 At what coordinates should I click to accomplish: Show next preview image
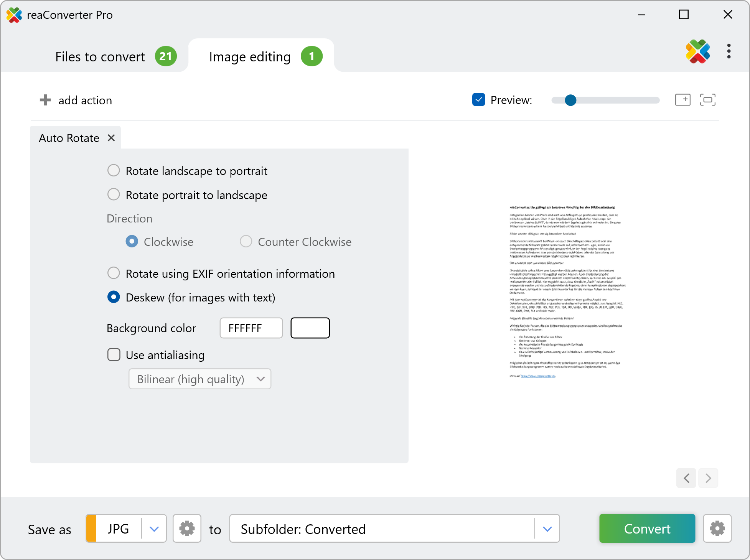coord(708,478)
